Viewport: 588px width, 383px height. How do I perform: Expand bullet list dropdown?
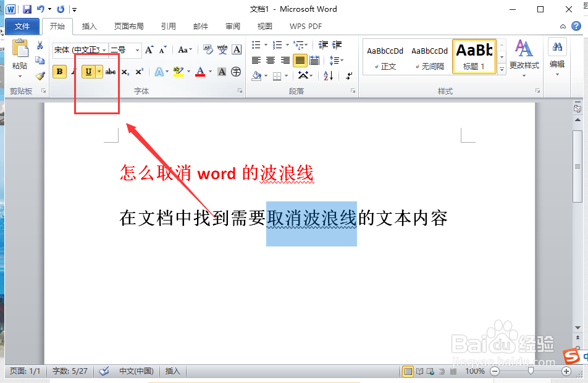point(266,45)
